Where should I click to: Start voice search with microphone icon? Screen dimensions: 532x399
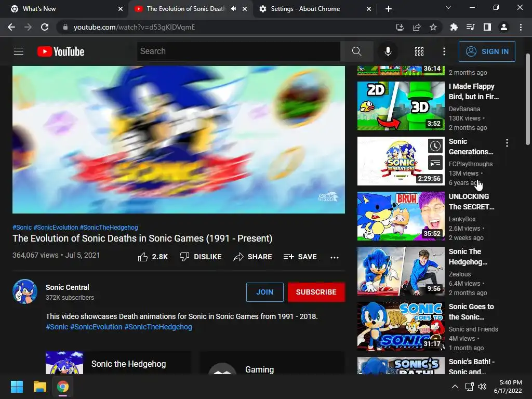click(x=388, y=51)
